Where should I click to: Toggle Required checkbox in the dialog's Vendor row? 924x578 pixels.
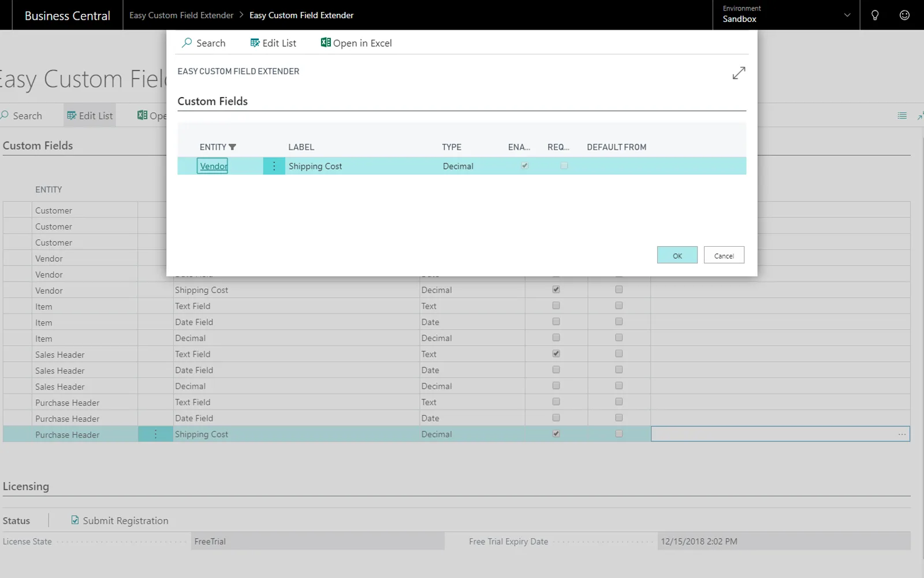pos(564,166)
